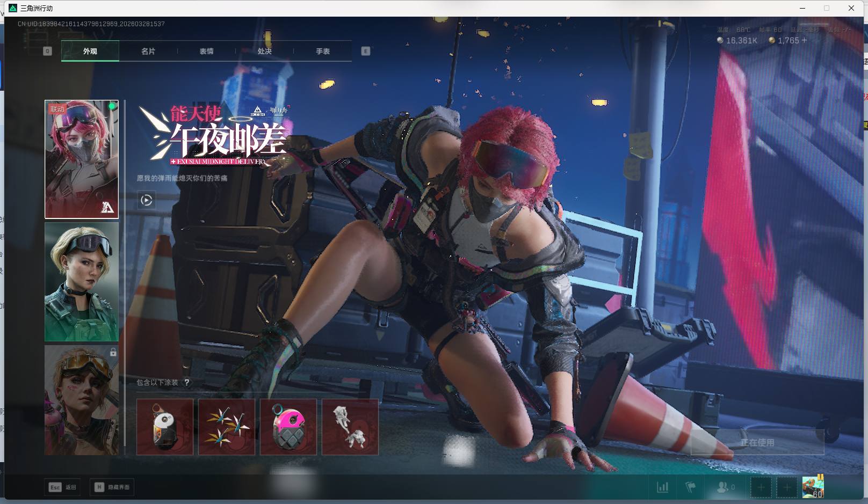Click the 1,765 gold currency balance
This screenshot has width=868, height=504.
(x=784, y=40)
